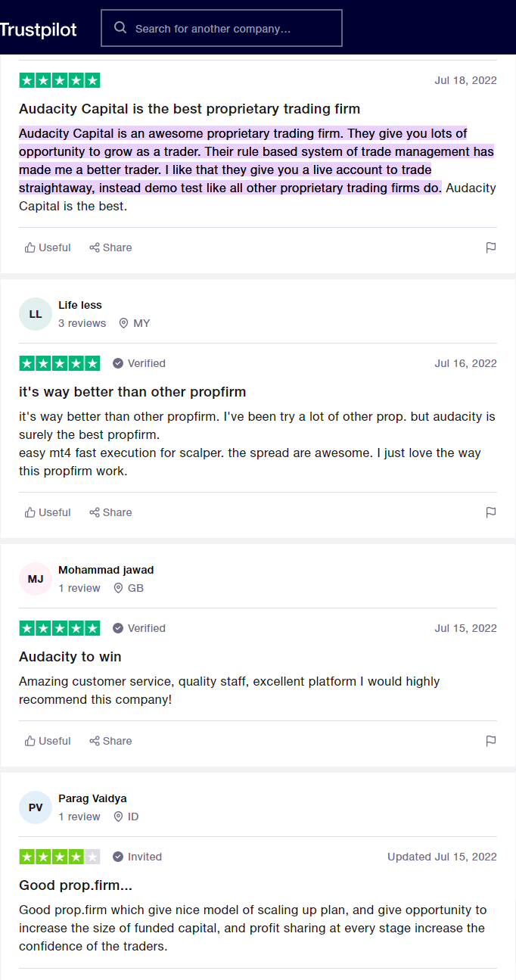This screenshot has width=516, height=980.
Task: Share the top Audacity Capital review
Action: pos(110,247)
